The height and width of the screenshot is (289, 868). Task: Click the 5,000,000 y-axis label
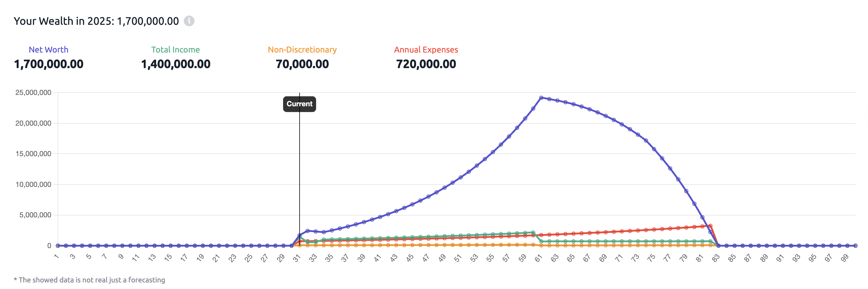pos(35,215)
